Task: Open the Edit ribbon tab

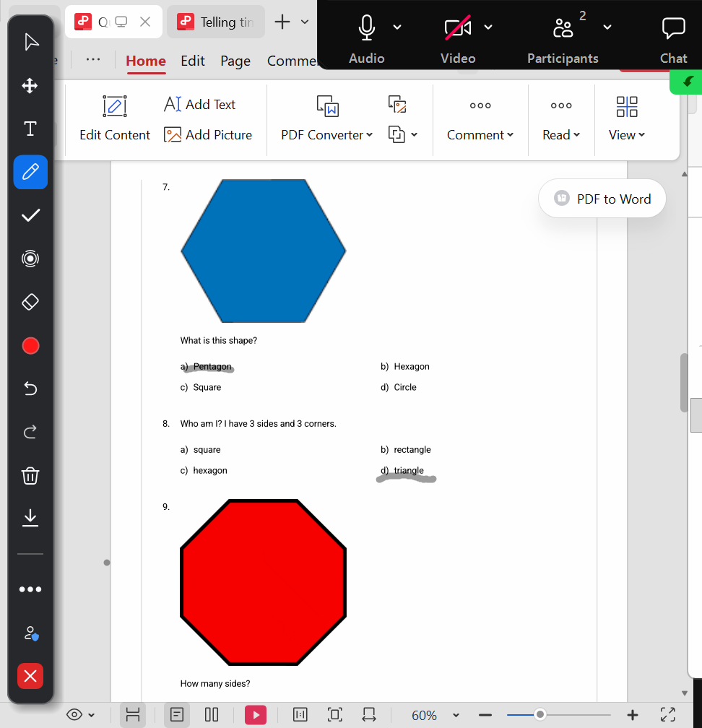Action: 193,61
